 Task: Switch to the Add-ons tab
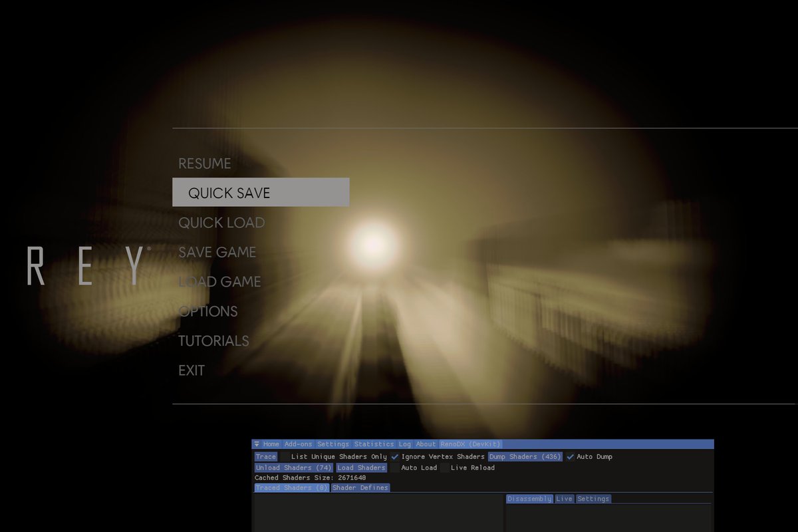[298, 444]
